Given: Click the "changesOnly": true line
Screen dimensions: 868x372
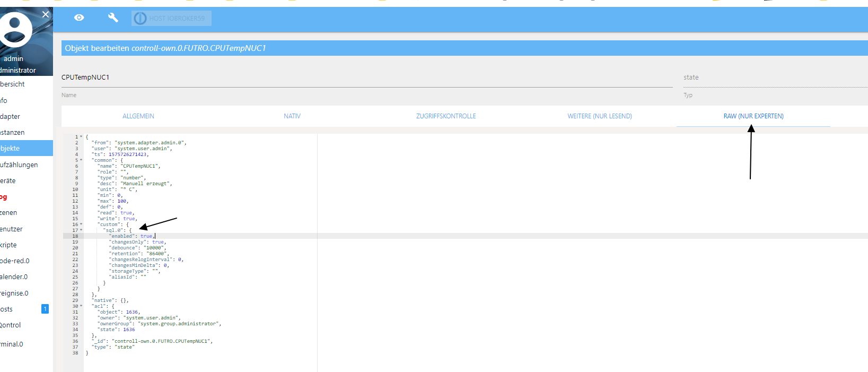Looking at the screenshot, I should tap(137, 242).
